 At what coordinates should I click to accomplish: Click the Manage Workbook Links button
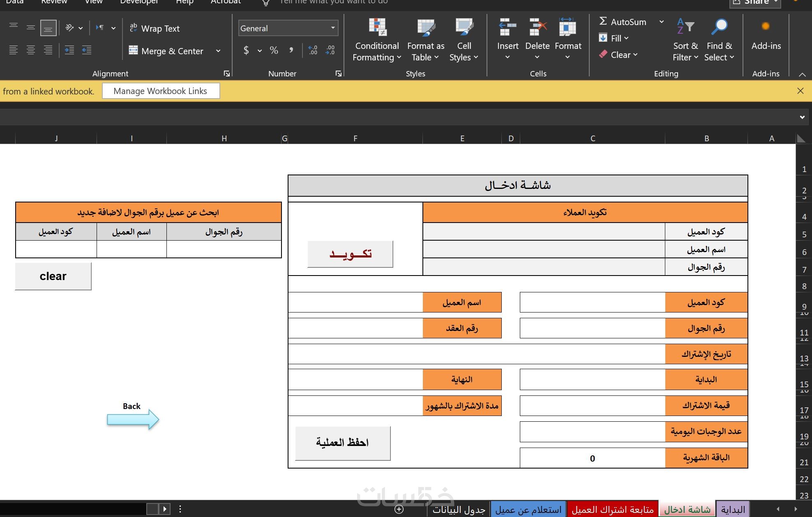(x=160, y=91)
